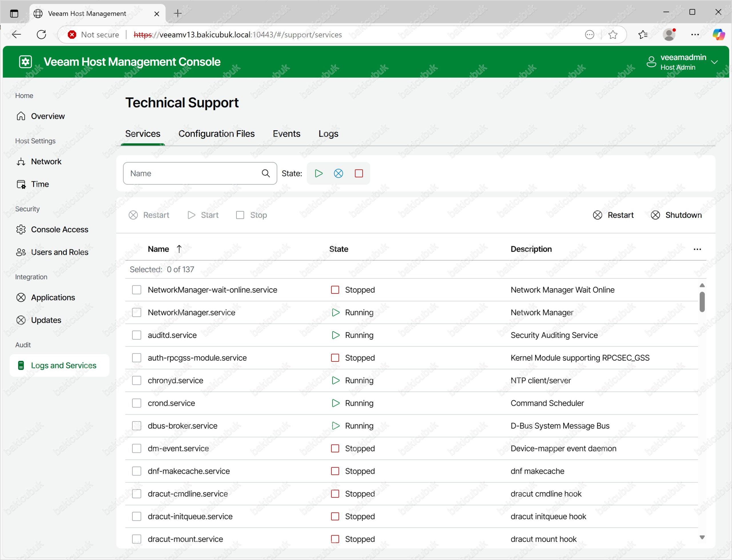Focus the Name search field

pyautogui.click(x=200, y=173)
